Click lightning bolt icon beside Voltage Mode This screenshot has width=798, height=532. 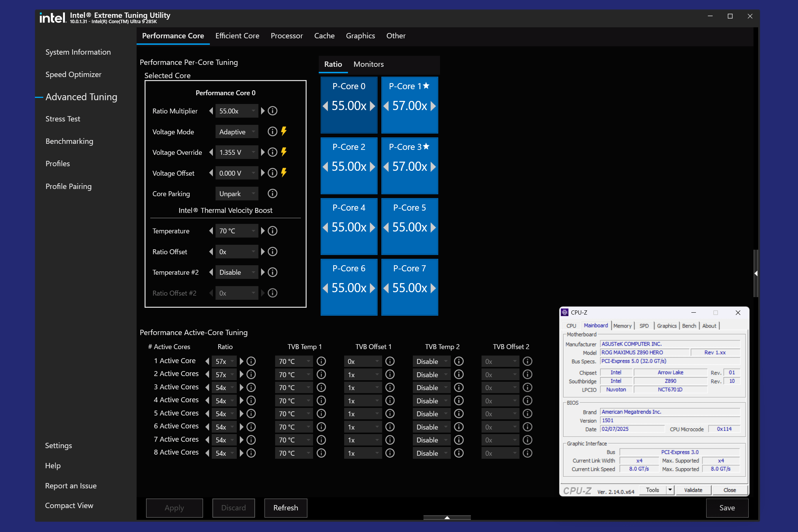point(284,131)
